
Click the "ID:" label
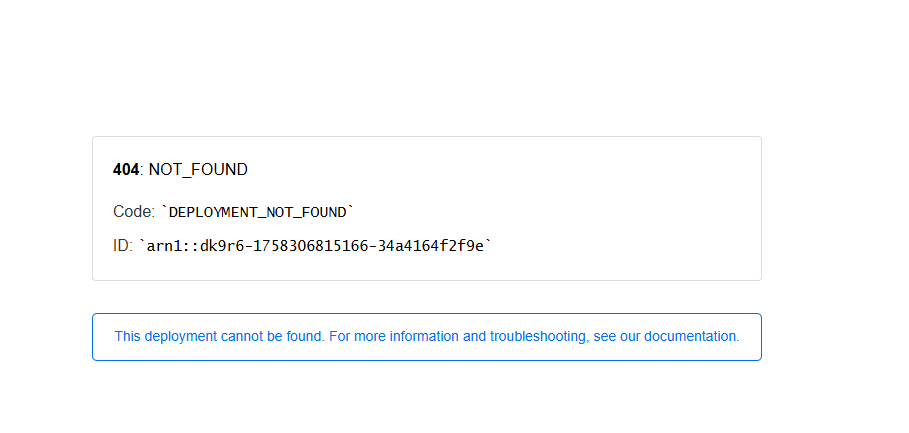pos(123,245)
